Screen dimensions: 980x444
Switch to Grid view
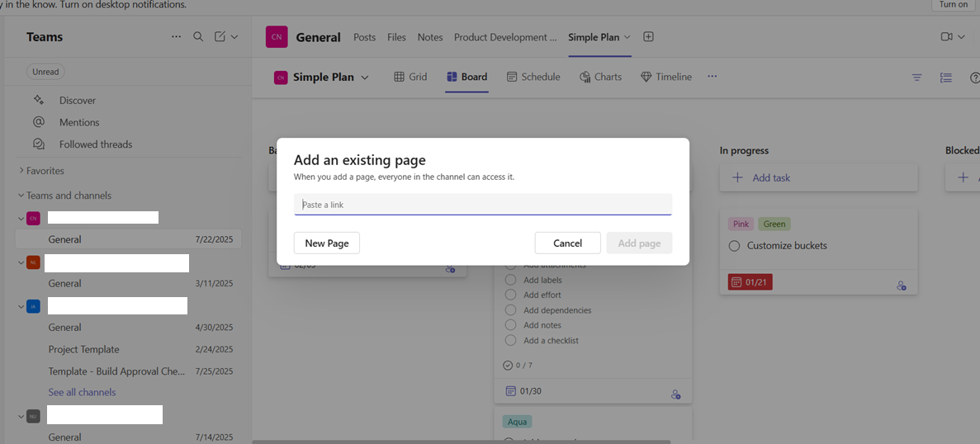pos(410,77)
